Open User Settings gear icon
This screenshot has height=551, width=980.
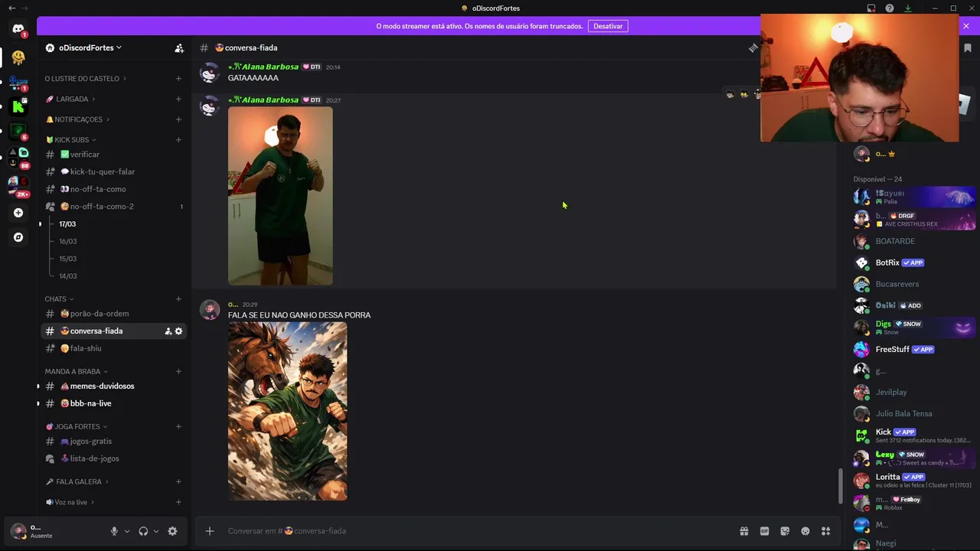[172, 531]
